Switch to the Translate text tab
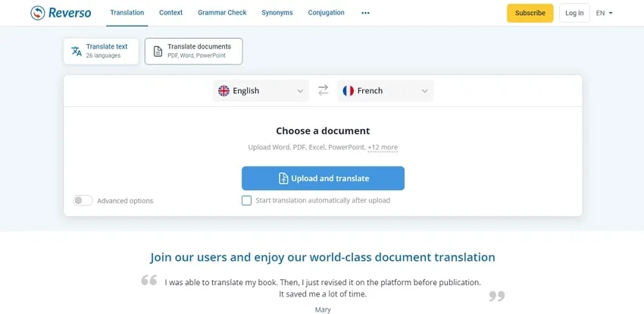The width and height of the screenshot is (644, 314). (x=101, y=52)
